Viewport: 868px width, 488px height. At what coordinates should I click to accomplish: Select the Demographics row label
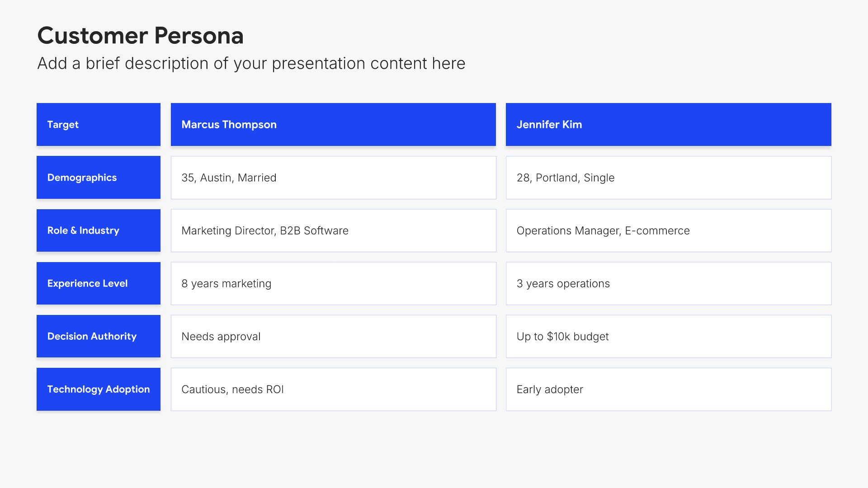[99, 178]
